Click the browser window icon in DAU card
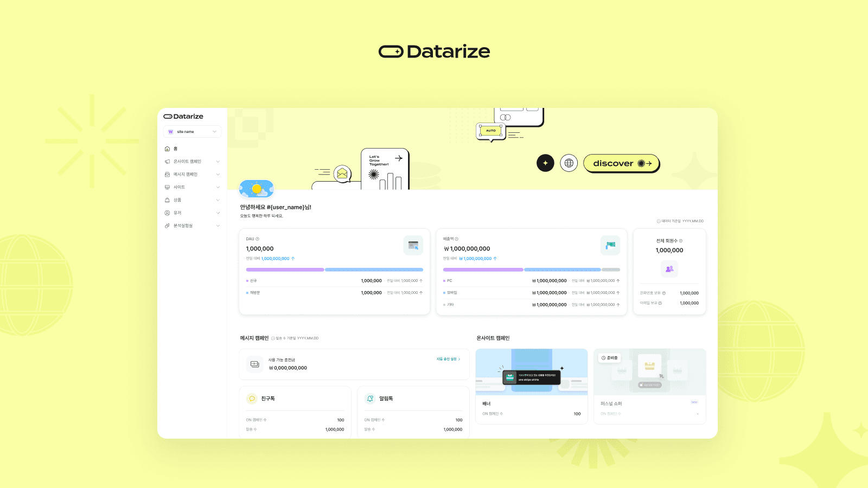 (x=413, y=245)
